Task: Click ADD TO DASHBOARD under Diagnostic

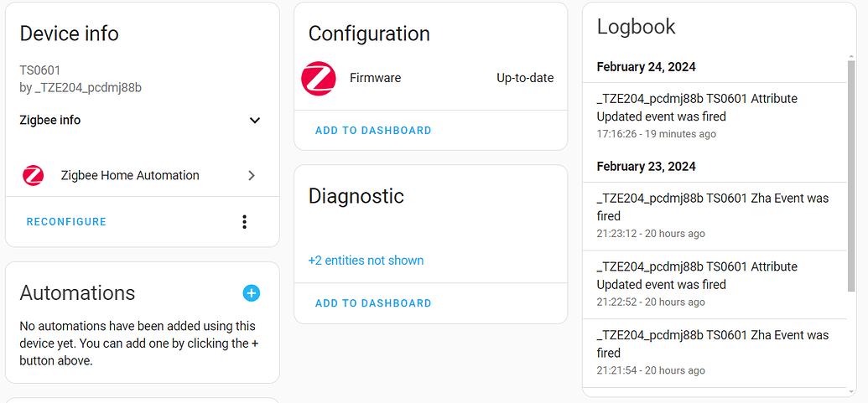Action: click(x=373, y=303)
